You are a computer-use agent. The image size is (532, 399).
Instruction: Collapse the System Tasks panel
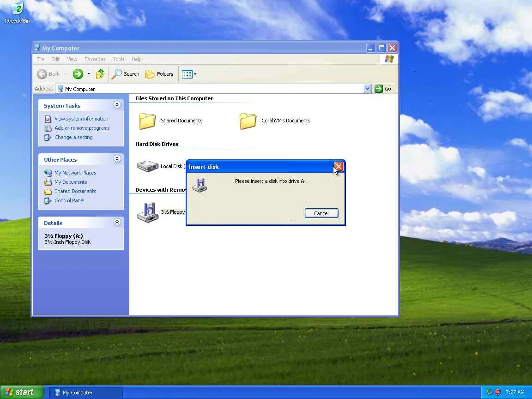(117, 104)
